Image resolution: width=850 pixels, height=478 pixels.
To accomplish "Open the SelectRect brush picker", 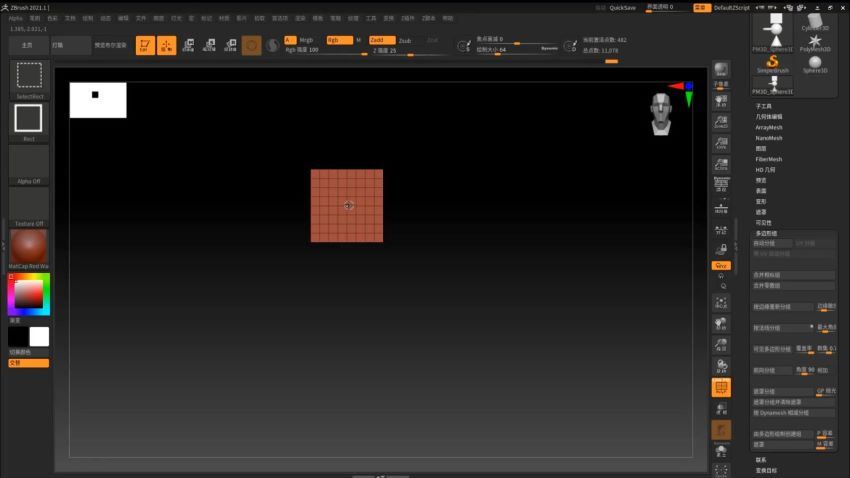I will [29, 75].
